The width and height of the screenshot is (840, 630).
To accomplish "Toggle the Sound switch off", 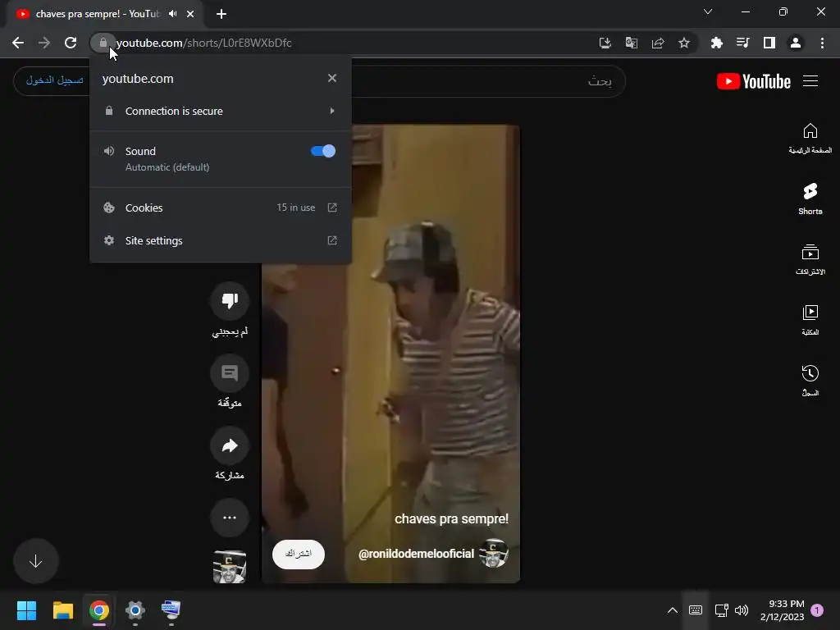I will [x=323, y=151].
